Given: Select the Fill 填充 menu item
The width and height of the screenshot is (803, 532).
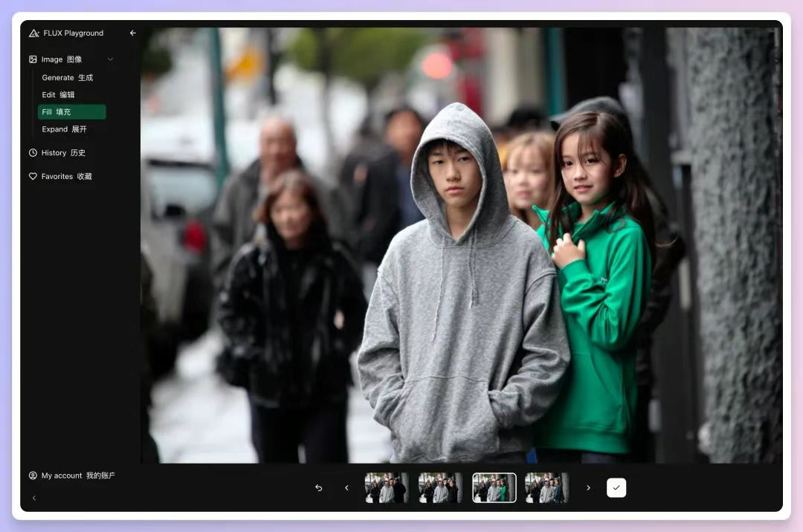Looking at the screenshot, I should click(71, 112).
